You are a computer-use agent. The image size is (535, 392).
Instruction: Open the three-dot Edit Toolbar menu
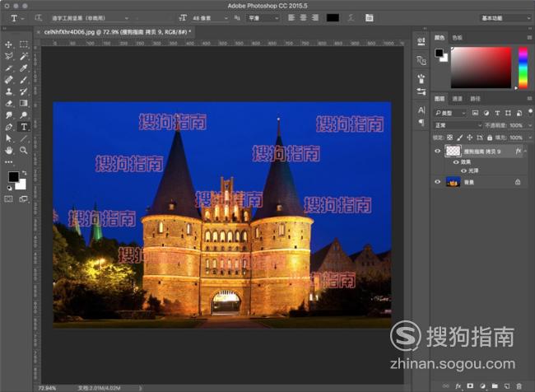(8, 162)
